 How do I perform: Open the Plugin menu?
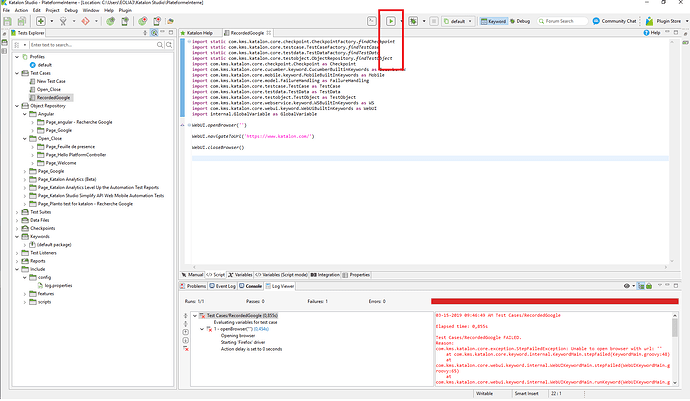(125, 10)
